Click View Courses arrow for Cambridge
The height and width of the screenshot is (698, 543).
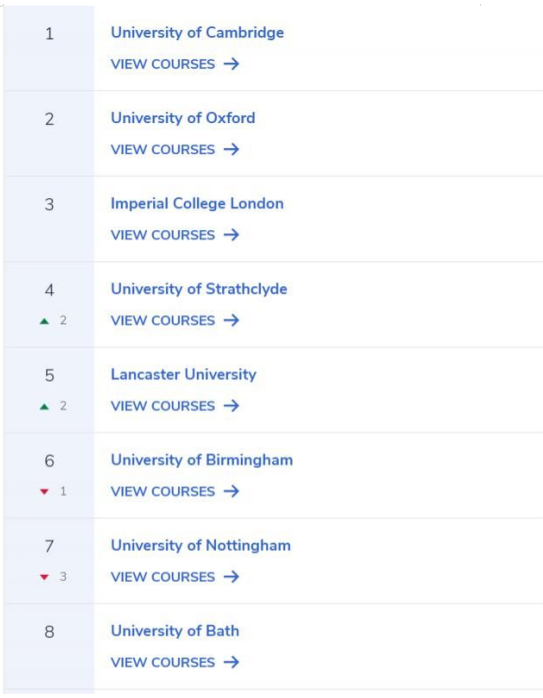pos(231,64)
